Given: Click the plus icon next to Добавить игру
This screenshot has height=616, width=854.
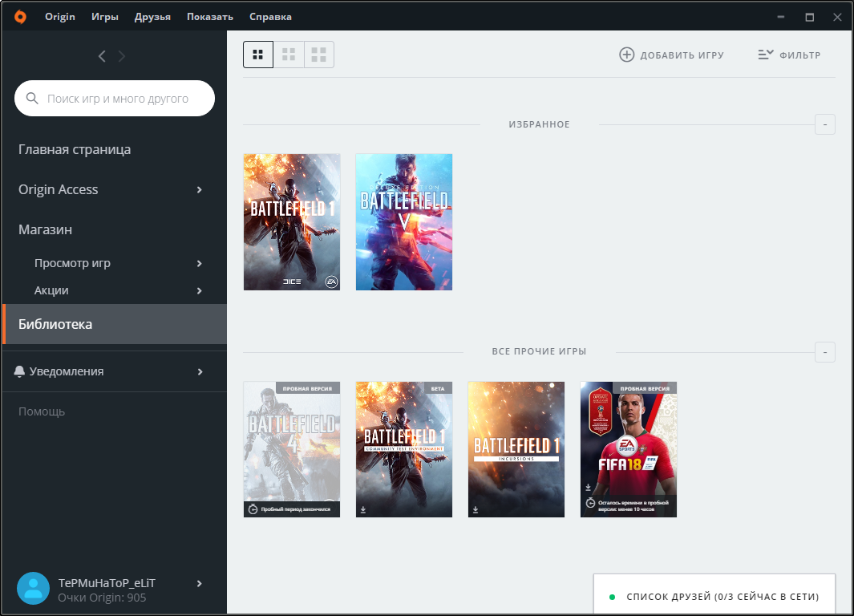Looking at the screenshot, I should click(627, 55).
